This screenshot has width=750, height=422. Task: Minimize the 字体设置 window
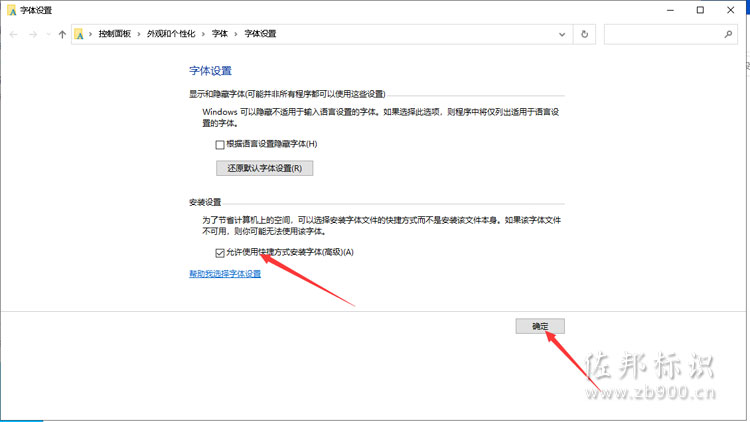point(671,10)
